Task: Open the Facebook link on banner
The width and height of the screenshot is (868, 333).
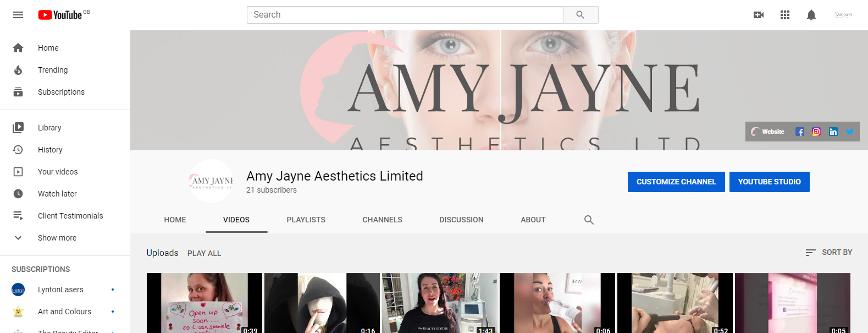Action: [x=800, y=132]
